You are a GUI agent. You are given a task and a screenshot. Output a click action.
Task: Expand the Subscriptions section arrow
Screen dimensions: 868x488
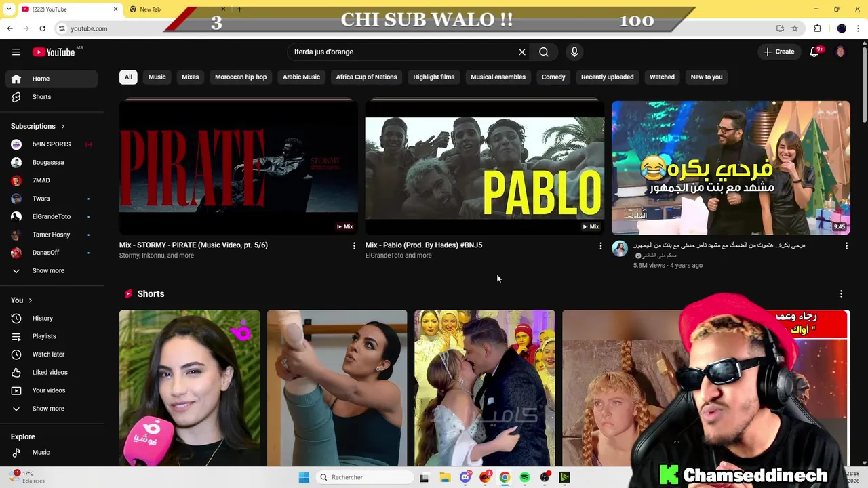point(63,127)
